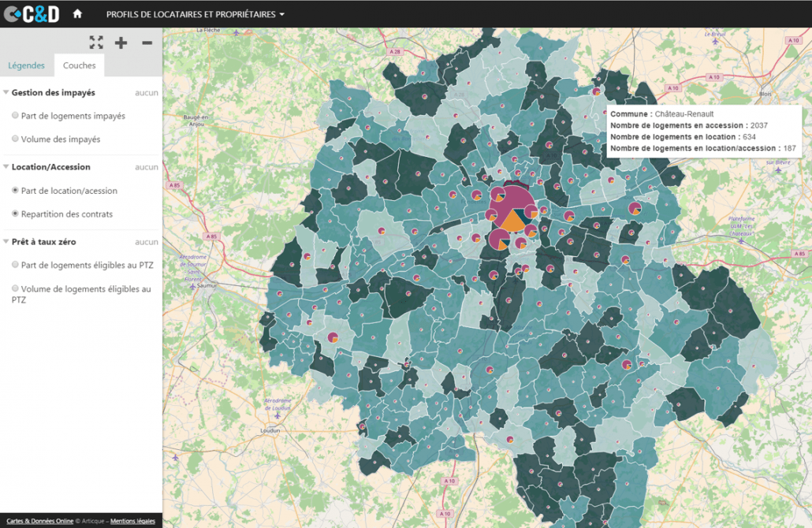Viewport: 812px width, 528px height.
Task: Click the location/accession : 187 tooltip line
Action: 702,148
